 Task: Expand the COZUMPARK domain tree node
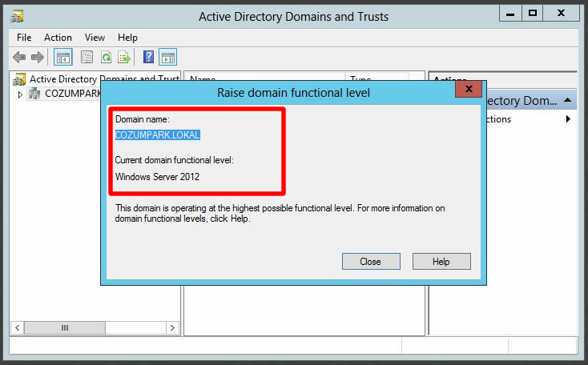(20, 94)
